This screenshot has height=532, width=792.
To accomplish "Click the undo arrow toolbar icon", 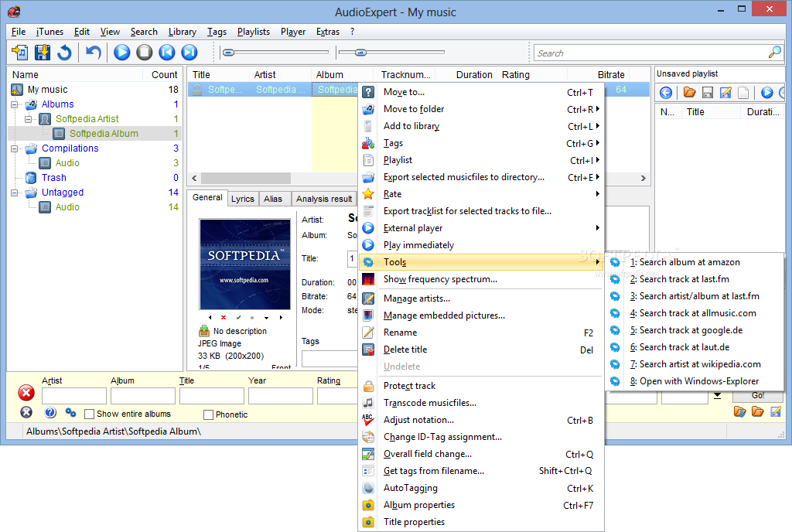I will tap(94, 52).
